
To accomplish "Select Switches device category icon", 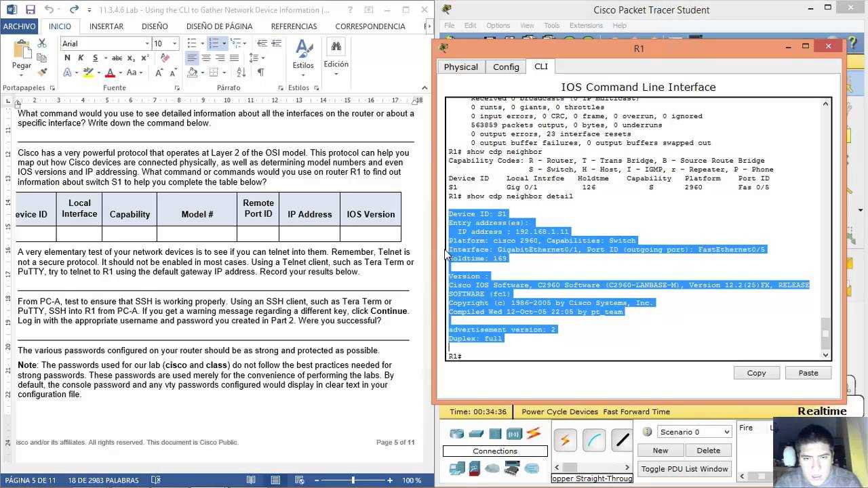I will point(476,434).
